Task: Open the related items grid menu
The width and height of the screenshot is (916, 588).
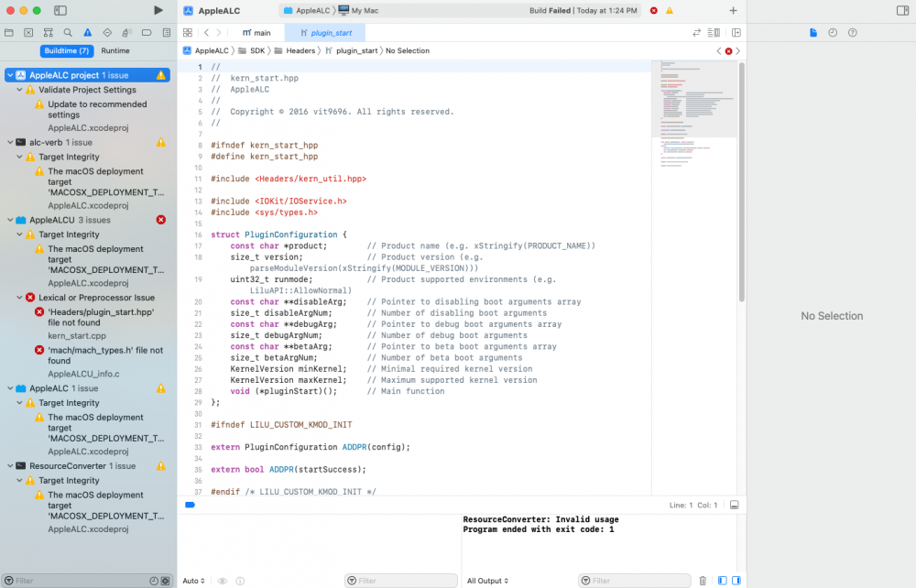Action: tap(188, 33)
